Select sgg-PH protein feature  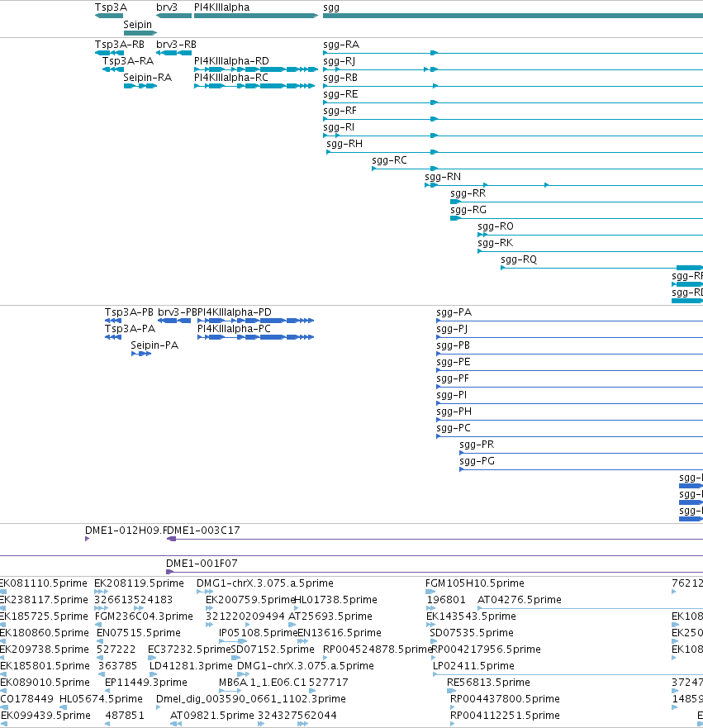569,420
